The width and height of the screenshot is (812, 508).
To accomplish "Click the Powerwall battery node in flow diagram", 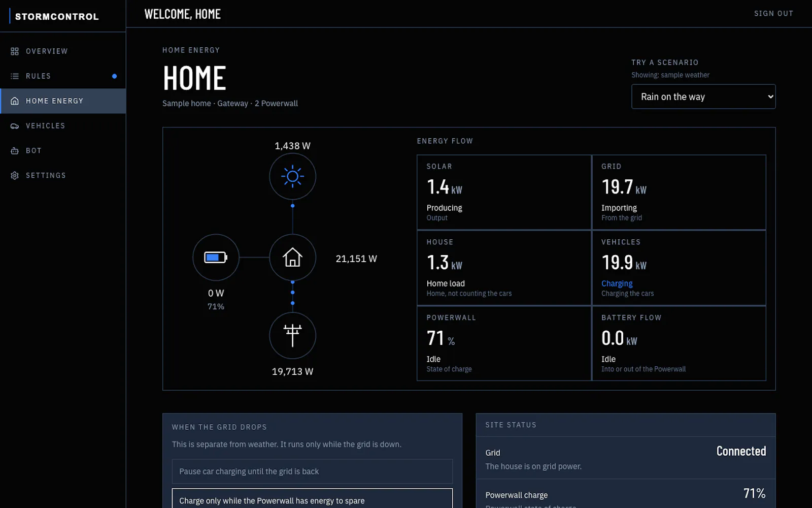I will pyautogui.click(x=216, y=258).
